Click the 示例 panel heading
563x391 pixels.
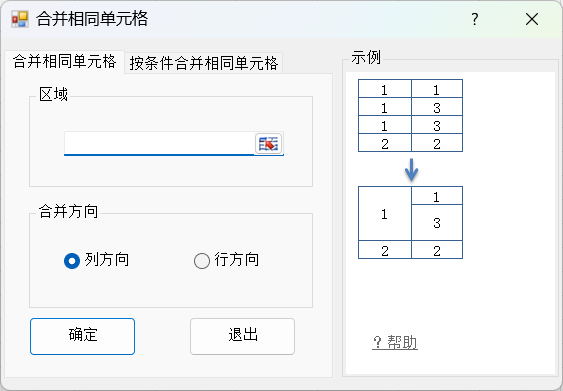tap(366, 57)
